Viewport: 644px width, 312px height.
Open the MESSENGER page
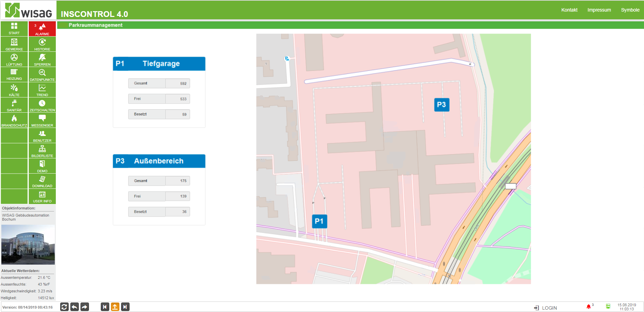pos(42,120)
